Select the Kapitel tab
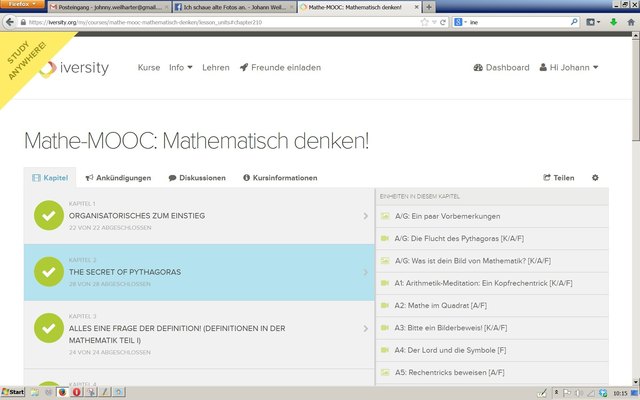The width and height of the screenshot is (640, 400). click(50, 178)
